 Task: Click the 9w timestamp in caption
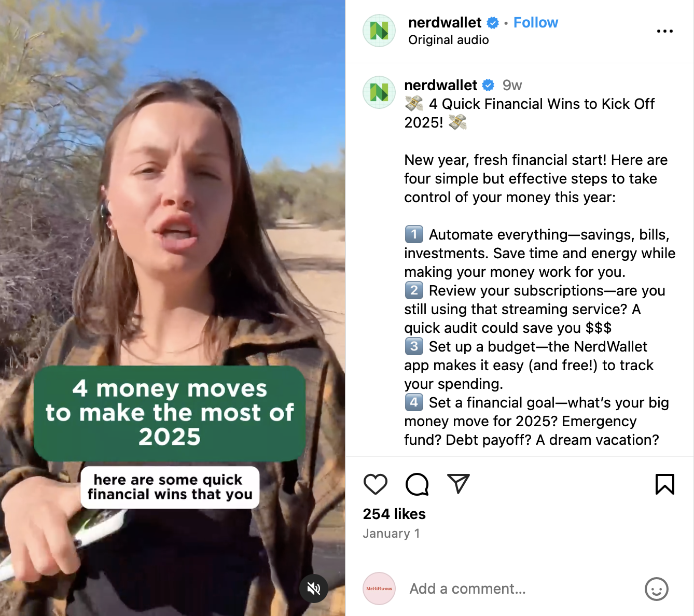tap(512, 85)
